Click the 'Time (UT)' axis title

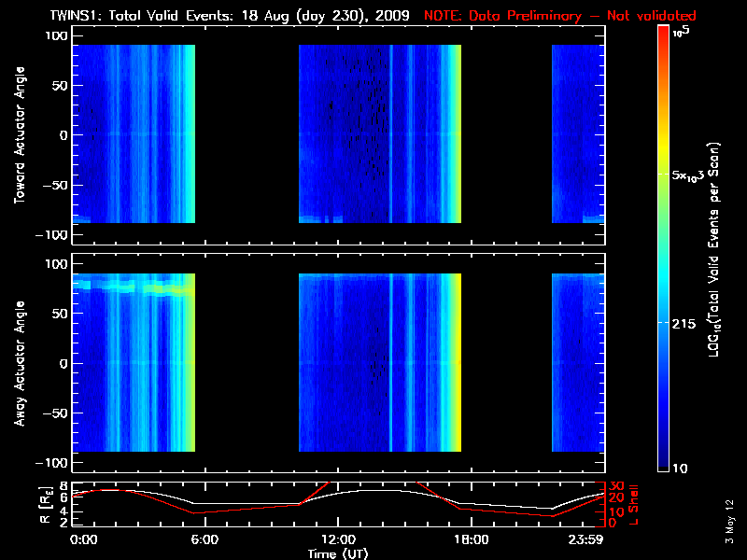[x=338, y=553]
